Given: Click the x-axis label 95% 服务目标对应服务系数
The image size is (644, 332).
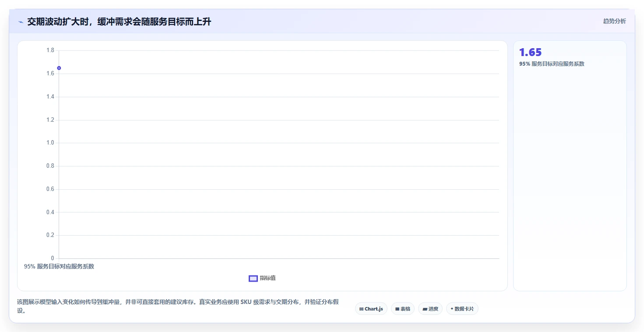Looking at the screenshot, I should [x=59, y=266].
